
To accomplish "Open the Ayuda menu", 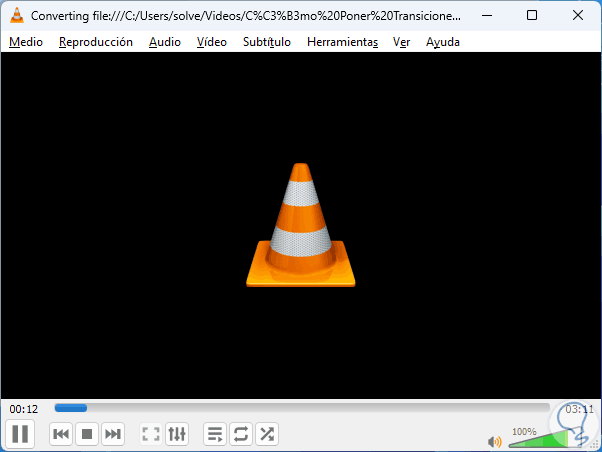I will point(443,42).
